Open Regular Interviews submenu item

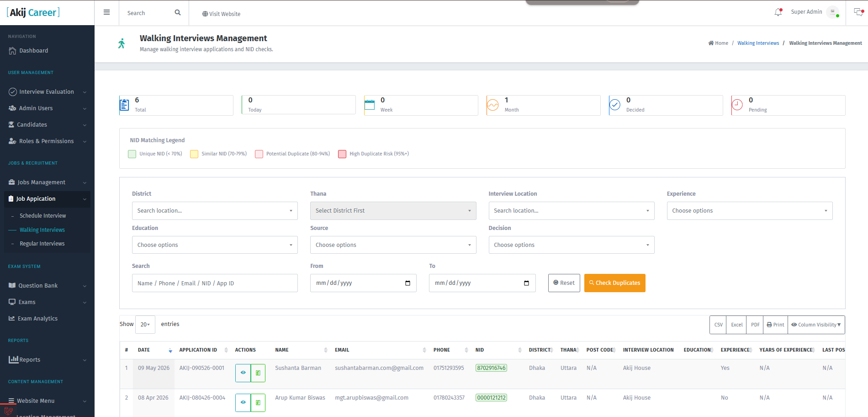click(42, 244)
